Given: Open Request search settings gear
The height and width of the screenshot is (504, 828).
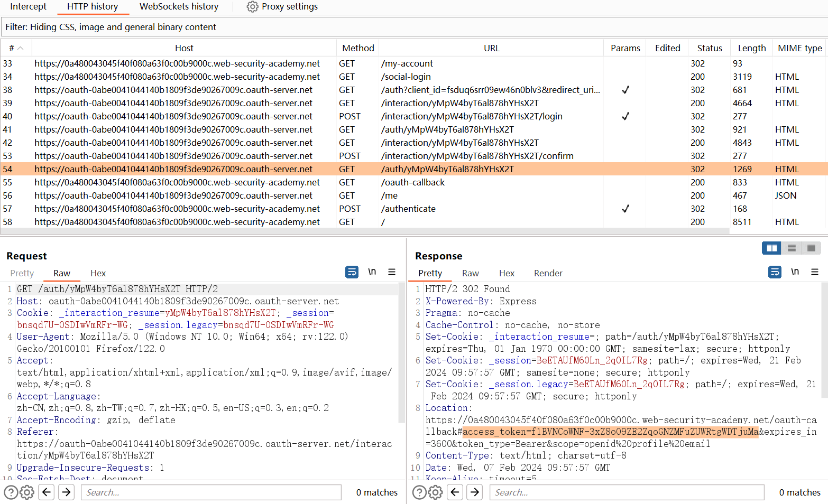Looking at the screenshot, I should 27,492.
